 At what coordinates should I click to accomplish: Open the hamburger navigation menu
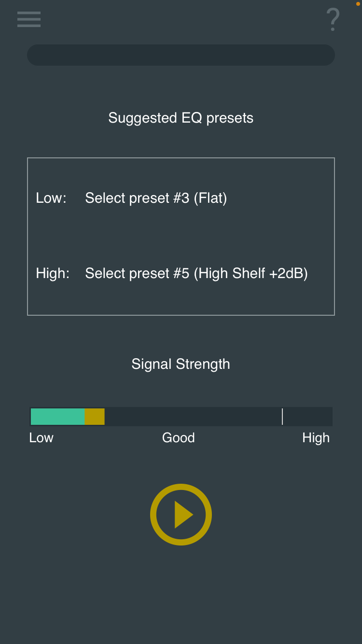click(x=29, y=19)
